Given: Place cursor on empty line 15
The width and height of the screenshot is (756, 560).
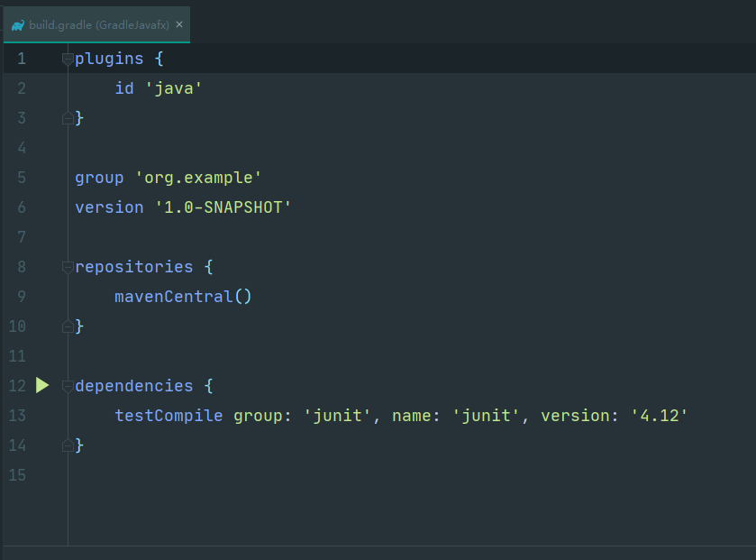Looking at the screenshot, I should [x=270, y=475].
